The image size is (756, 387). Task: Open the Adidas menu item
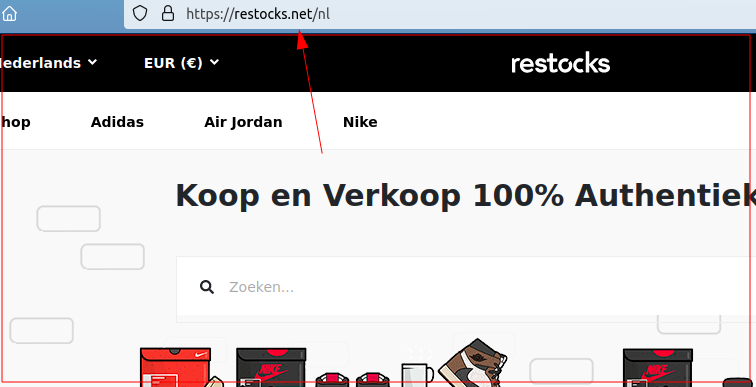[x=117, y=122]
